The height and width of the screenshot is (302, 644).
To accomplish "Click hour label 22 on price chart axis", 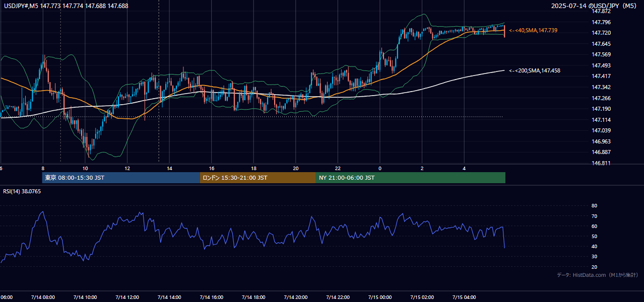I will coord(338,168).
